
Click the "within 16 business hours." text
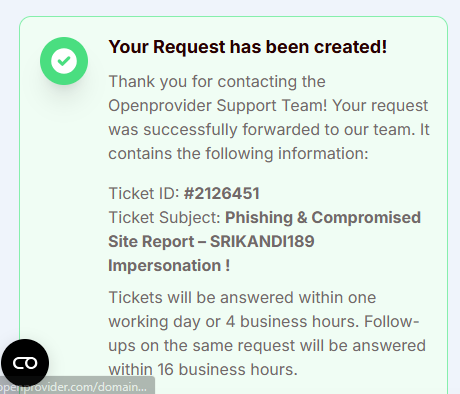[203, 369]
